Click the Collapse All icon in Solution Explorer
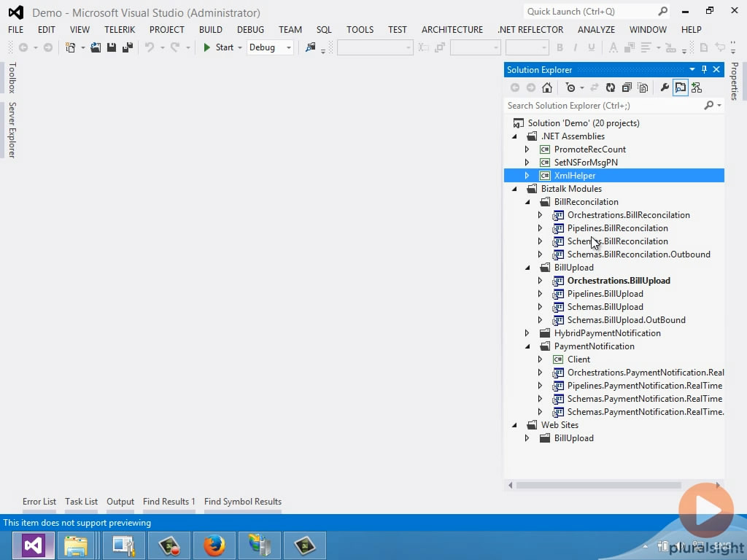This screenshot has height=560, width=747. click(627, 87)
